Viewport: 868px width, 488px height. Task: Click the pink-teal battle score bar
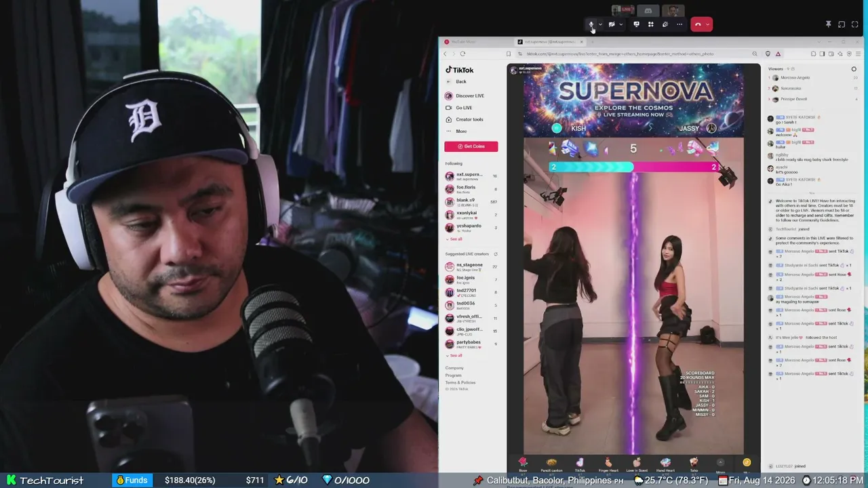tap(633, 167)
